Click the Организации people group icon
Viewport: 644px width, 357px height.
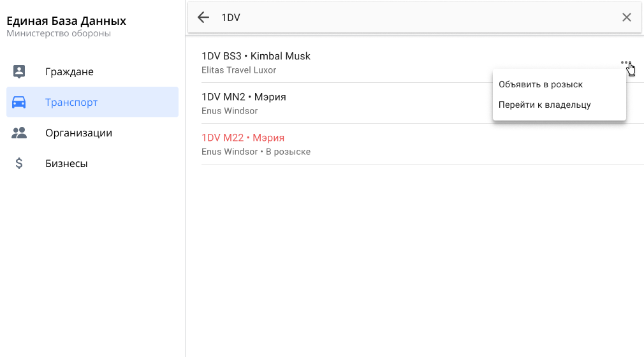[x=19, y=133]
